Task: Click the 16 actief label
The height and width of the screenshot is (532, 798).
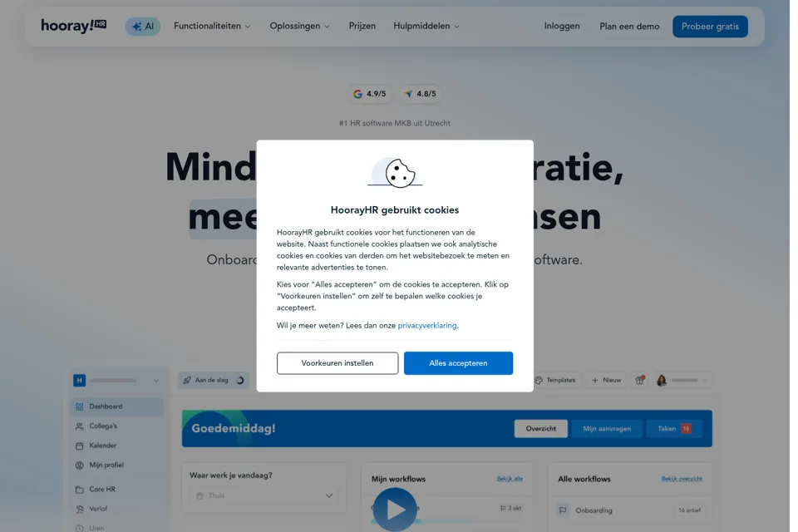Action: coord(689,510)
